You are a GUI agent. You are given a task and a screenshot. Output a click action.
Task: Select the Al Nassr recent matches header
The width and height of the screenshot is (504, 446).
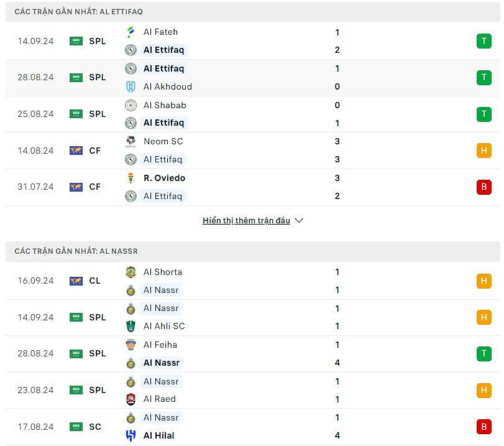tap(76, 251)
